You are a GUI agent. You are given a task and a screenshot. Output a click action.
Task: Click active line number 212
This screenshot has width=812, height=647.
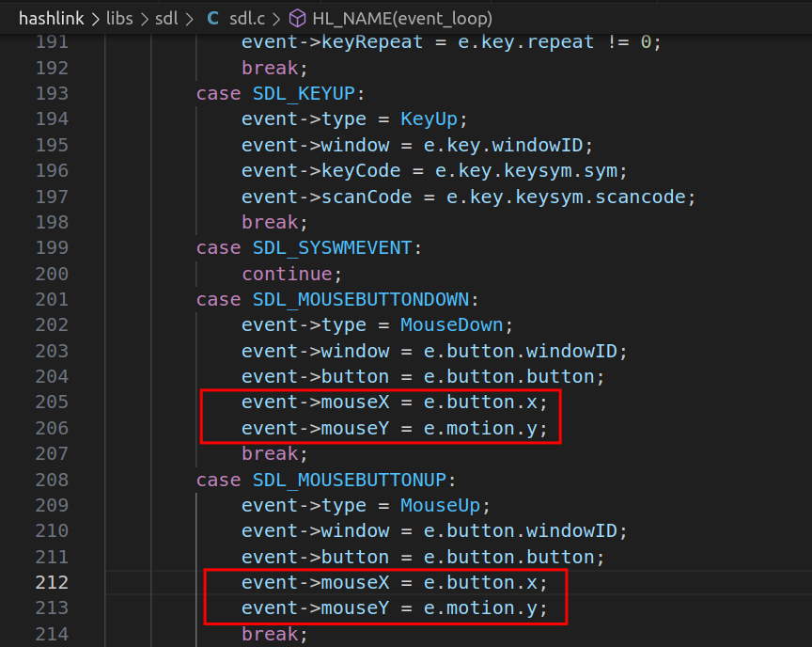[x=52, y=583]
